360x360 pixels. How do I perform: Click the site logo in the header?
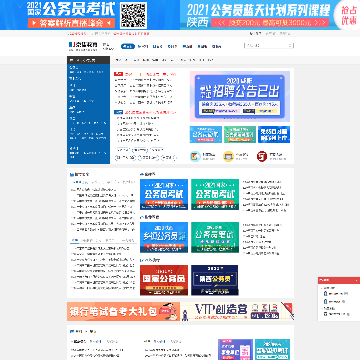coord(83,46)
